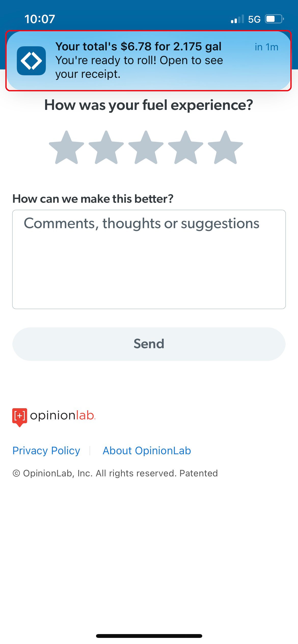
Task: Select the third star rating
Action: (x=146, y=148)
